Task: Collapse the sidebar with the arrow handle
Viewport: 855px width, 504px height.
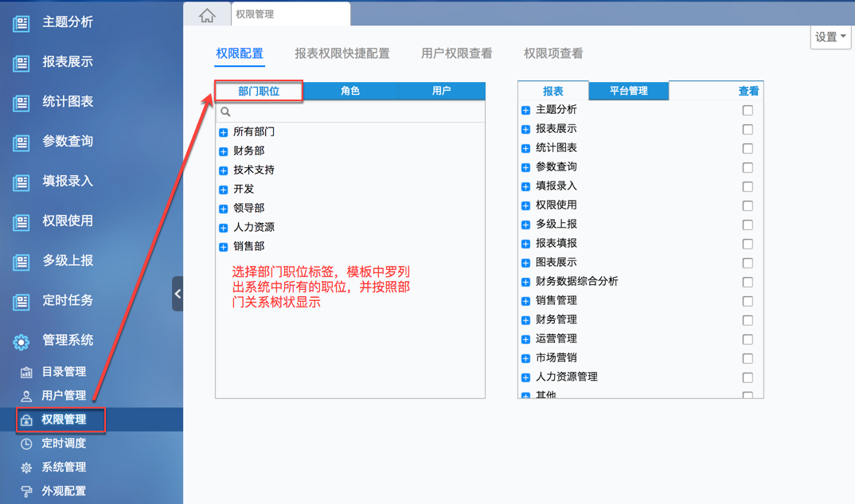Action: tap(178, 294)
